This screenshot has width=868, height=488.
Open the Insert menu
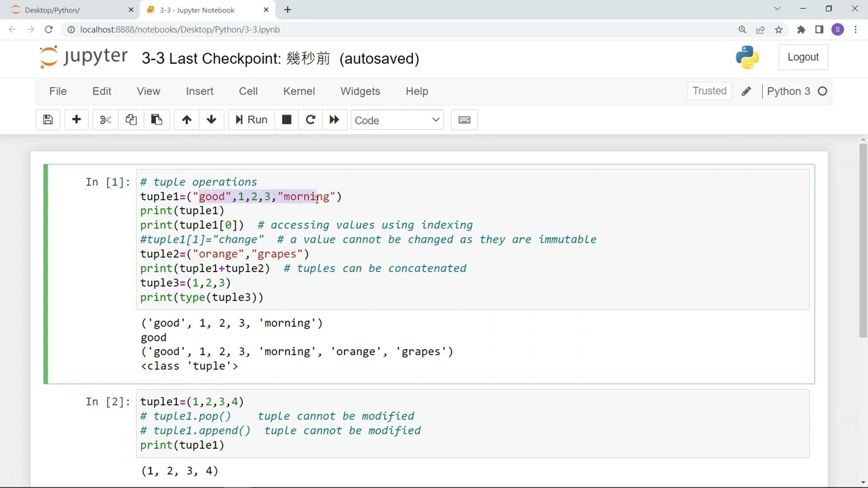[199, 91]
